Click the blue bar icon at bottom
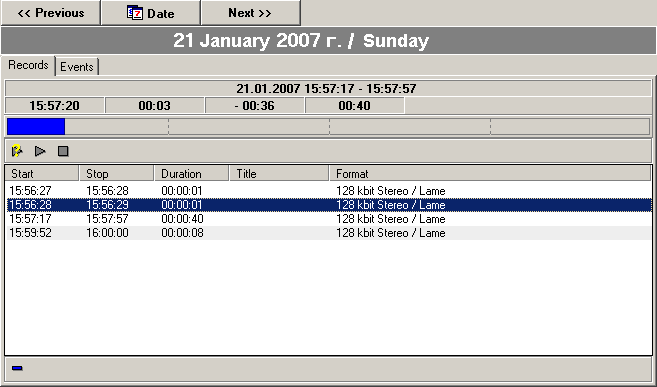 [17, 368]
